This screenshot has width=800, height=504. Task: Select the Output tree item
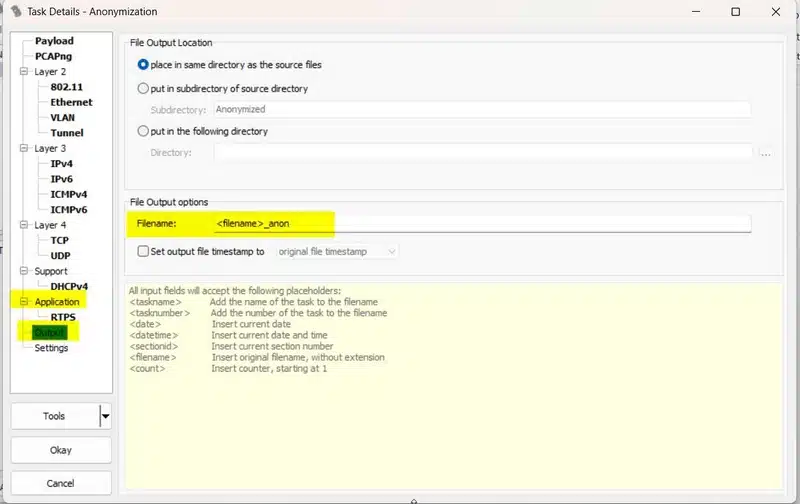[49, 333]
